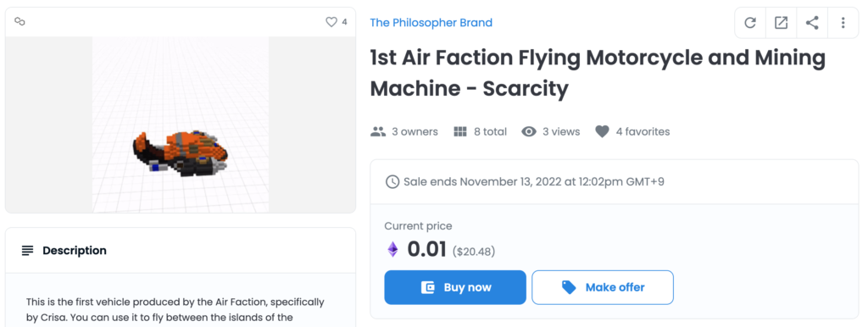Click the grid icon beside 8 total
Screen dimensions: 868x327
[460, 131]
